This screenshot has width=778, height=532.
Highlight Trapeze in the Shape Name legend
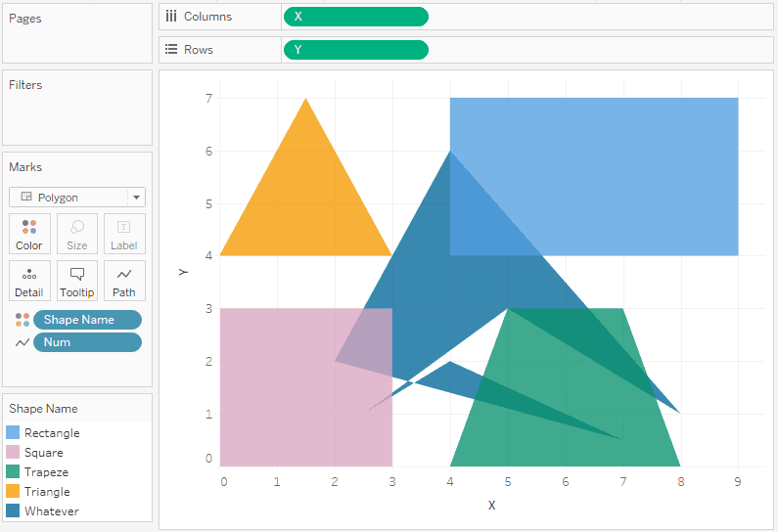coord(46,472)
